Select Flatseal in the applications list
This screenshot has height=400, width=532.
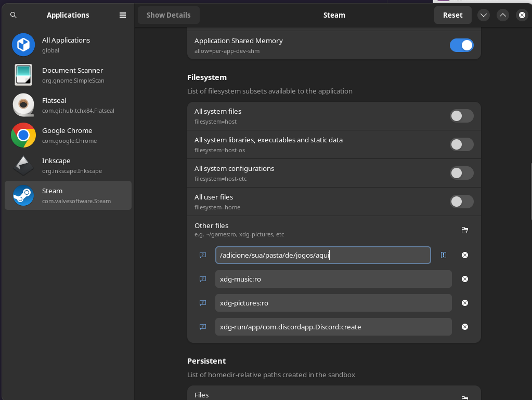pyautogui.click(x=68, y=105)
